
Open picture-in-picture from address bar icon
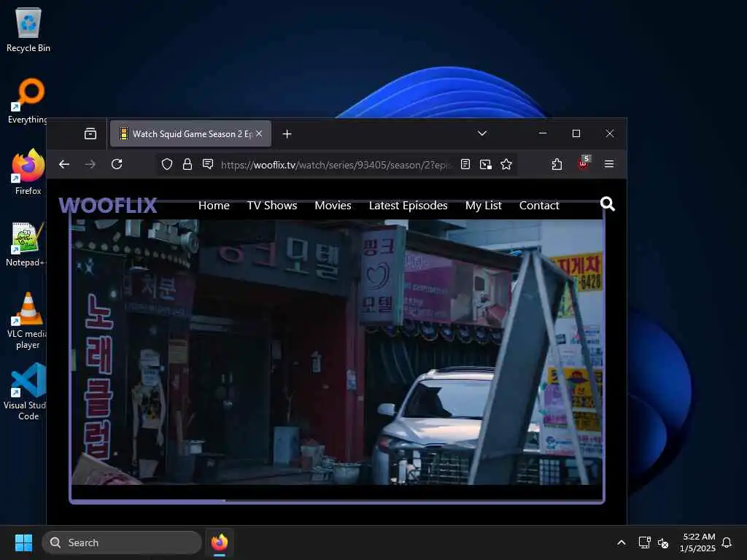pyautogui.click(x=485, y=164)
